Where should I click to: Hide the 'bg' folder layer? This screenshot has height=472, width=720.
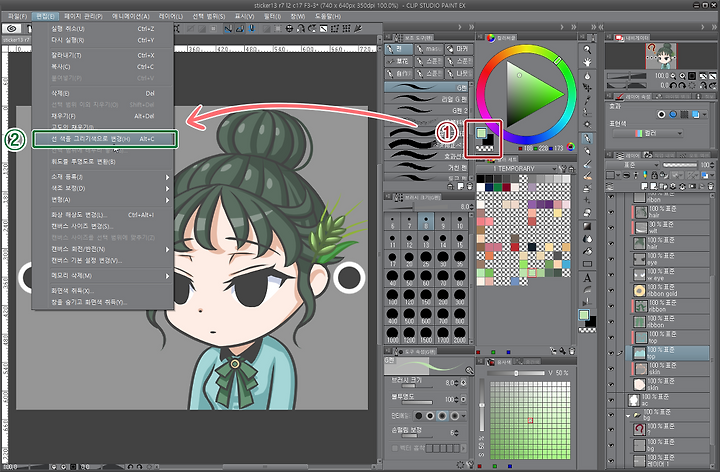pos(611,415)
